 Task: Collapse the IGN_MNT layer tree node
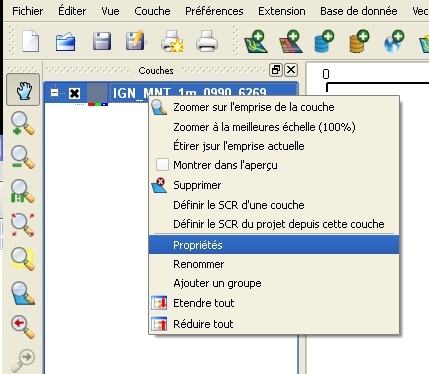[54, 92]
